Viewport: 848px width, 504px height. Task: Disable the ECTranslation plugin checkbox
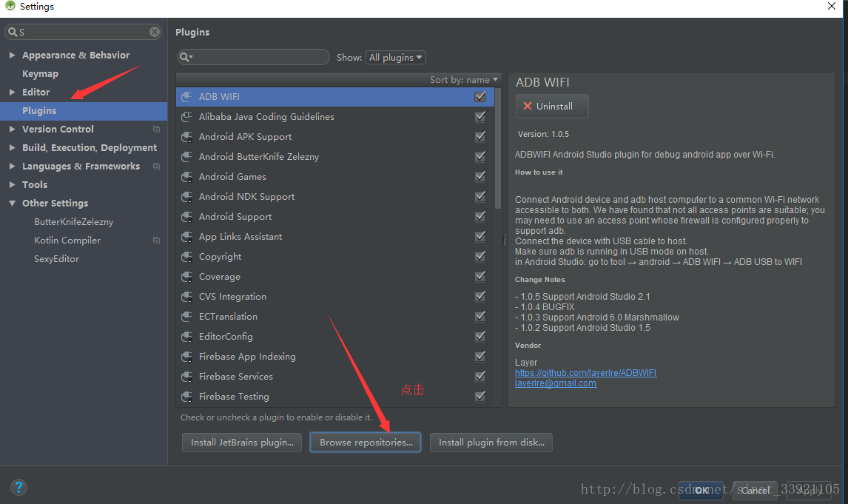point(479,317)
